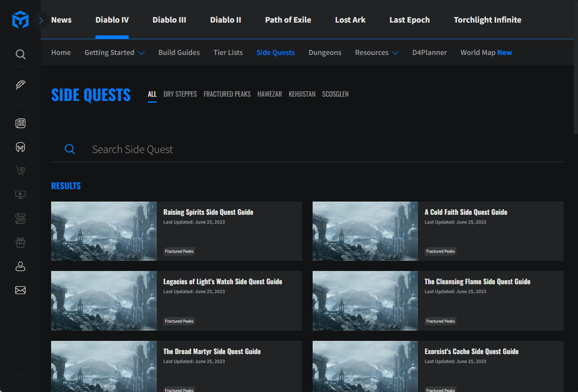The height and width of the screenshot is (392, 578).
Task: Open Path of Exile section
Action: (x=288, y=20)
